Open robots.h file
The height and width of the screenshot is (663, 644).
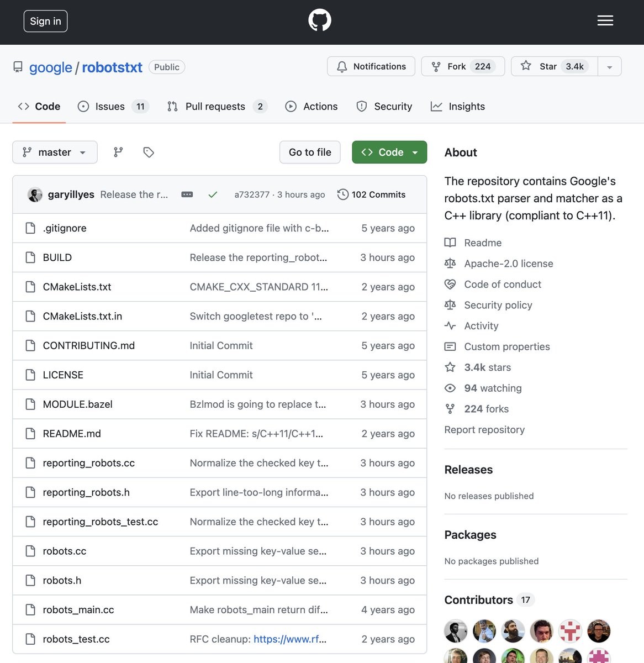[x=62, y=580]
